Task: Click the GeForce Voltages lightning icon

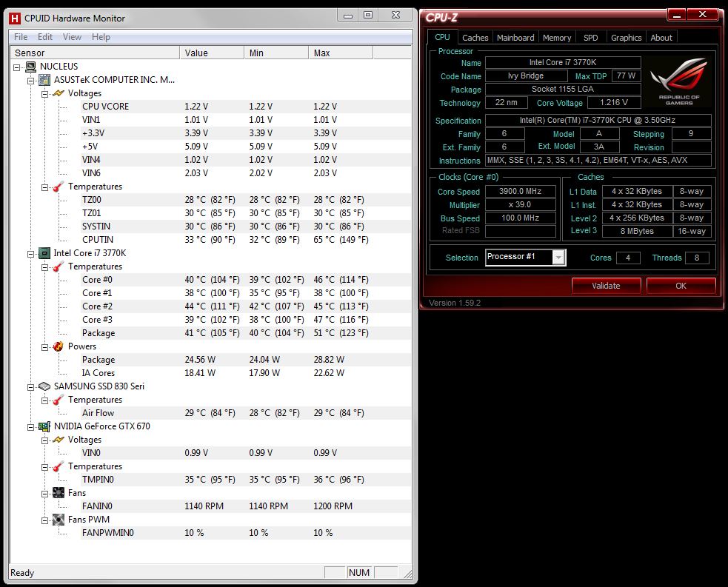Action: (x=59, y=440)
